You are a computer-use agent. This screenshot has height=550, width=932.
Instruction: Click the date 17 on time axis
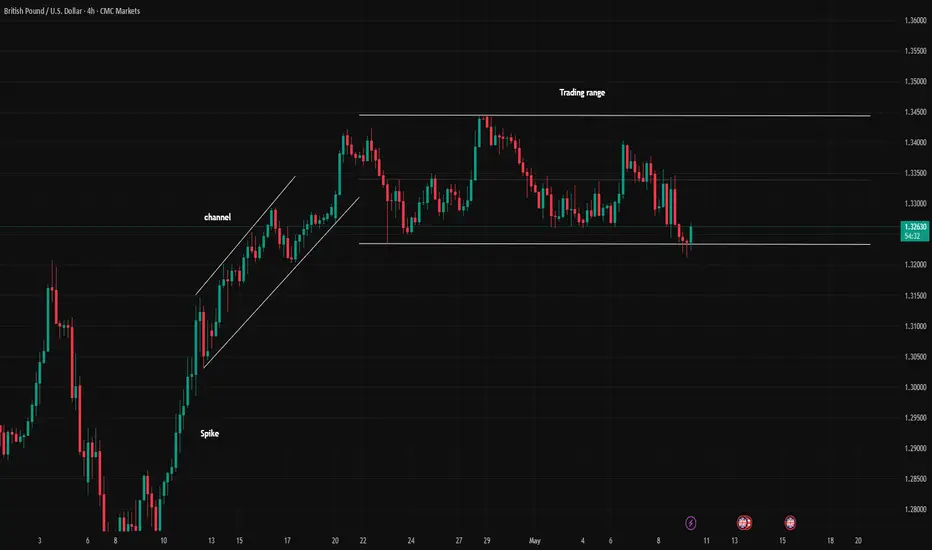pos(287,540)
